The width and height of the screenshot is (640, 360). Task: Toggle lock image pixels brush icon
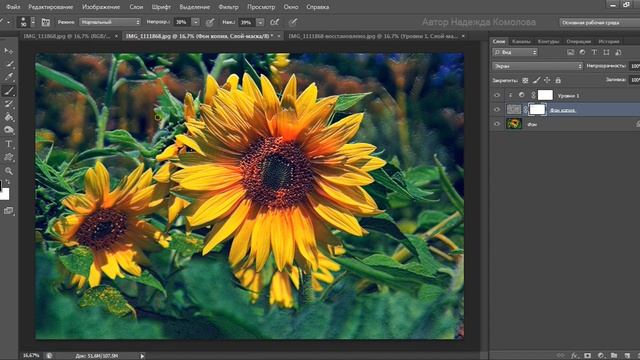[536, 80]
